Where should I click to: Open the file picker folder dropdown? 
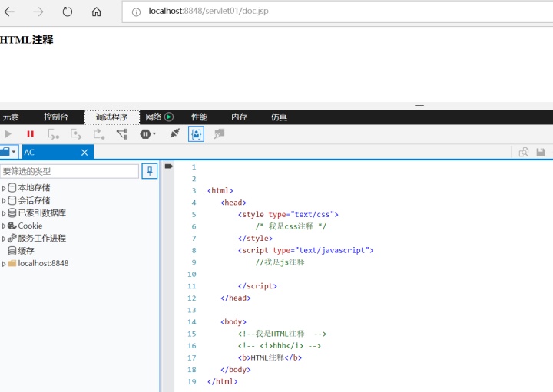pos(8,152)
